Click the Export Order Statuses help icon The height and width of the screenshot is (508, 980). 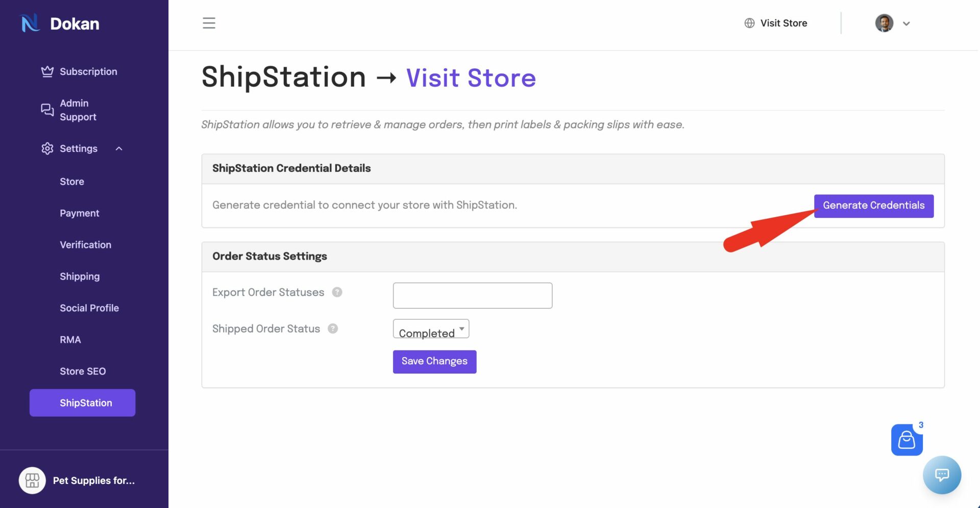pos(337,292)
